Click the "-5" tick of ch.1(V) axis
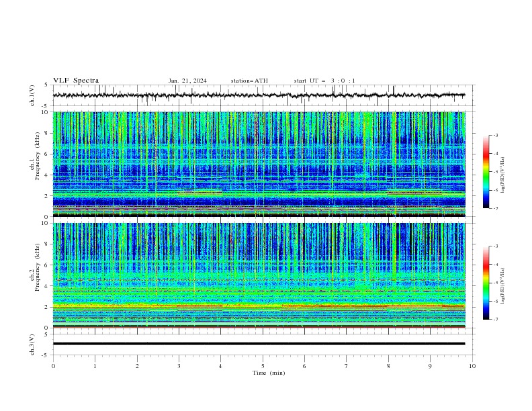The image size is (532, 411). [46, 106]
